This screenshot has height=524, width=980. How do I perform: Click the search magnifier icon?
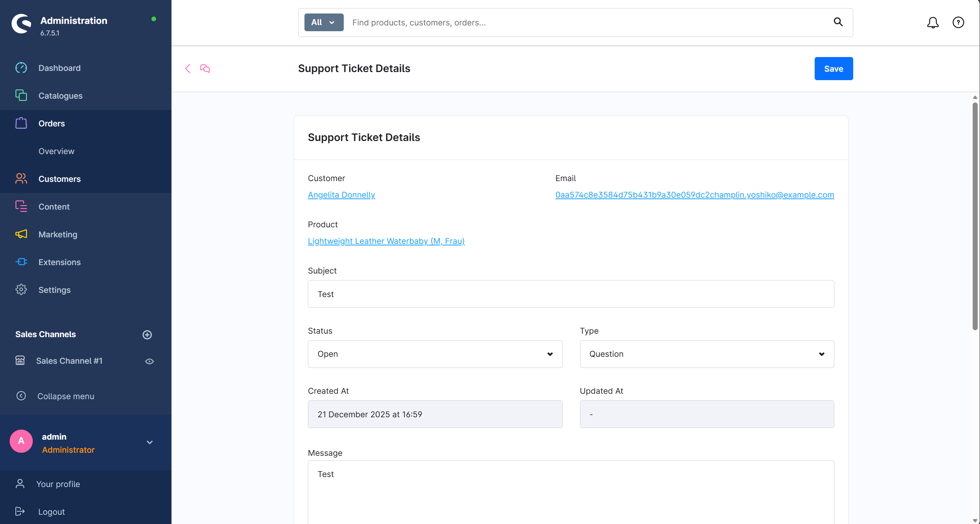[x=838, y=22]
